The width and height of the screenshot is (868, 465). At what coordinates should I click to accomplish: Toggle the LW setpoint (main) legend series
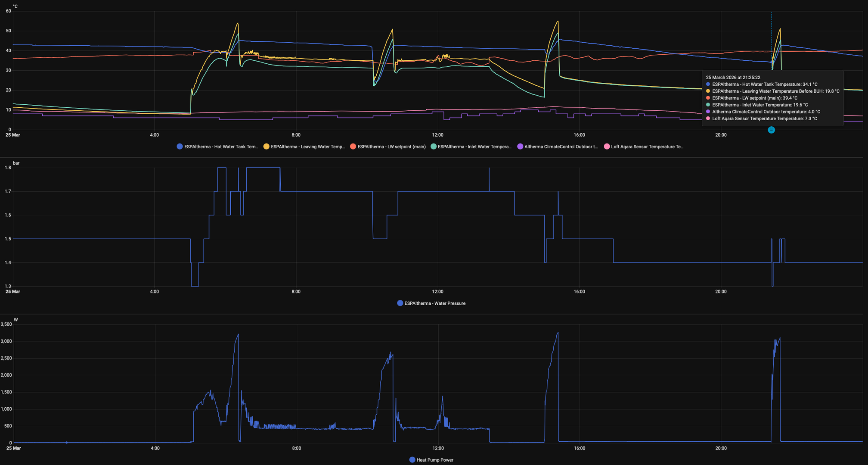(x=391, y=147)
